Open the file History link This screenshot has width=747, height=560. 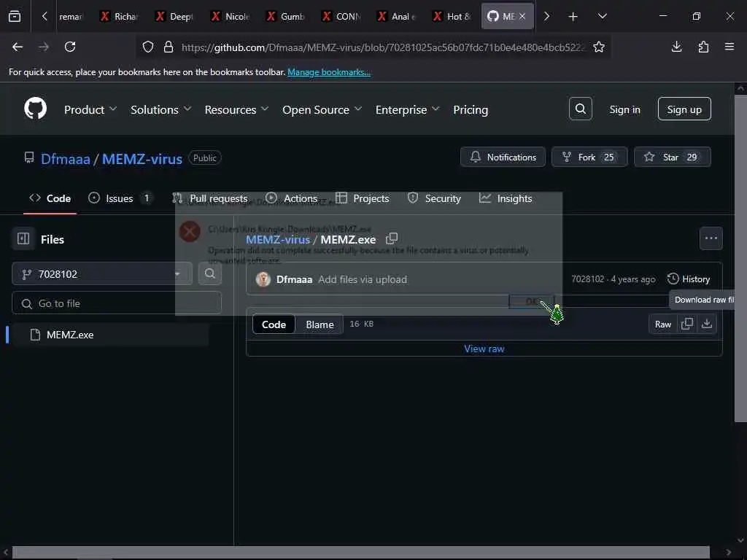click(x=689, y=279)
